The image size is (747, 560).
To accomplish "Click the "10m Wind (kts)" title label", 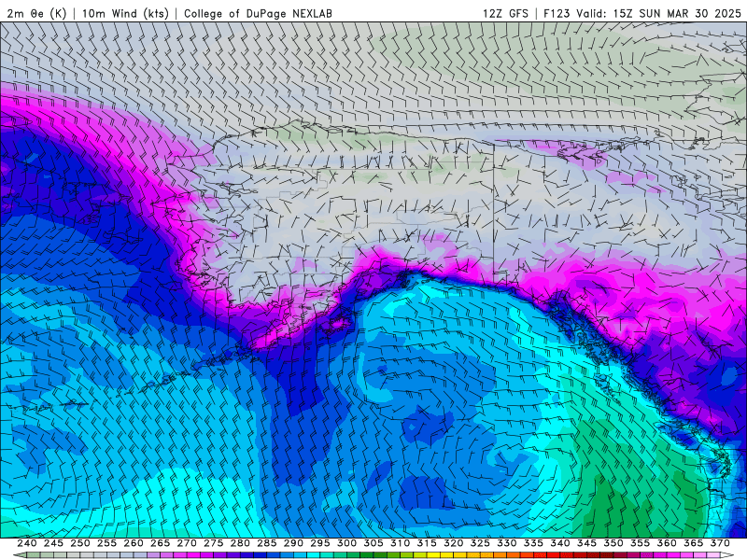I will (x=125, y=14).
